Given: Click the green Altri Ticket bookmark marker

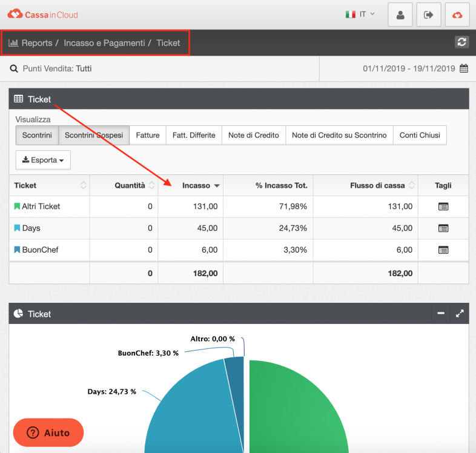Looking at the screenshot, I should (17, 207).
